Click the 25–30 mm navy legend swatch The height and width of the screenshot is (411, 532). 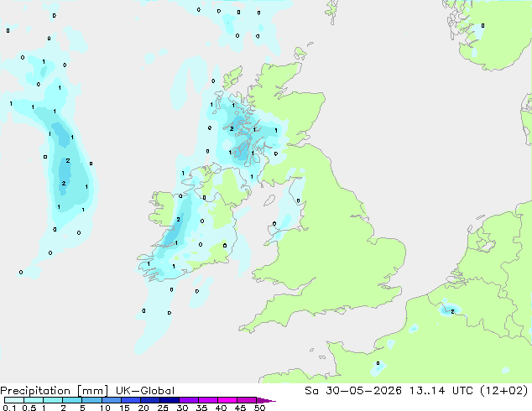(x=169, y=400)
